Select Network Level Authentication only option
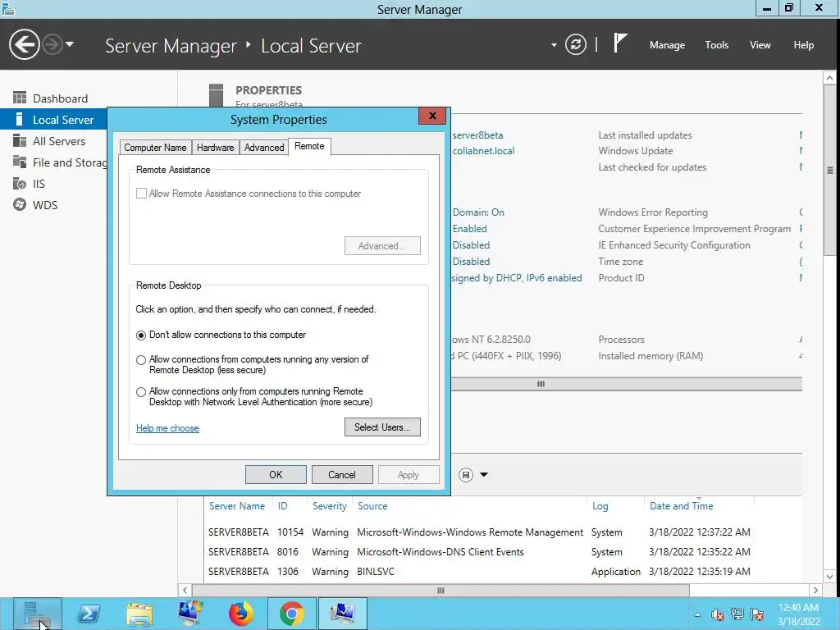Viewport: 840px width, 630px height. 141,392
